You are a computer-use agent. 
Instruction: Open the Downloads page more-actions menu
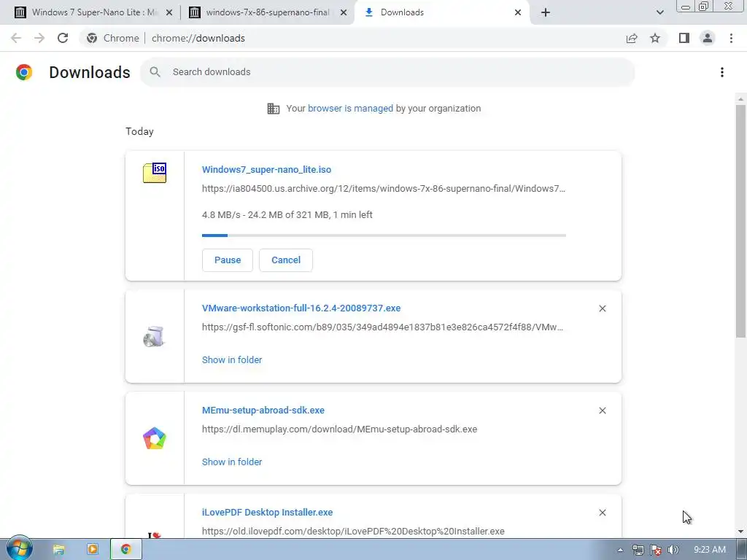click(x=721, y=72)
